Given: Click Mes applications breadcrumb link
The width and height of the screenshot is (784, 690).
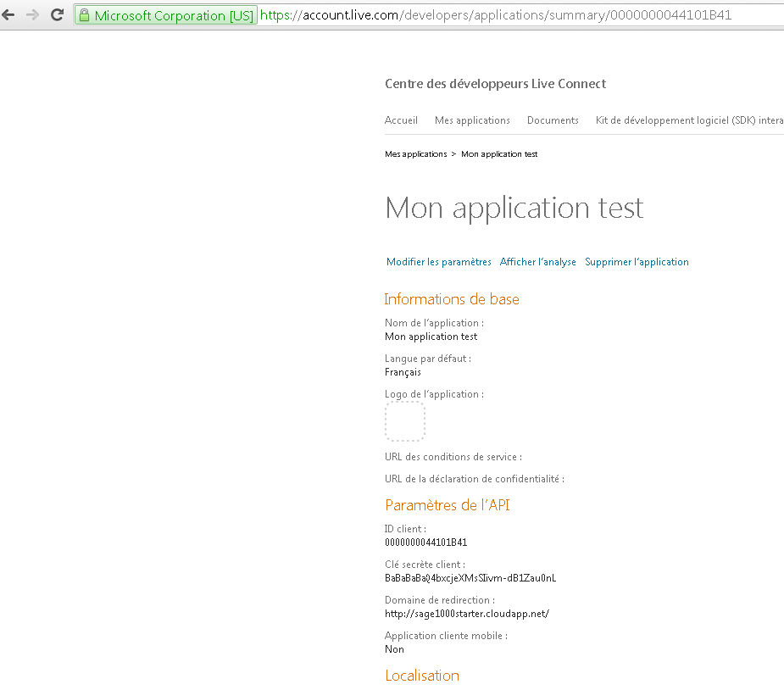Looking at the screenshot, I should [415, 154].
